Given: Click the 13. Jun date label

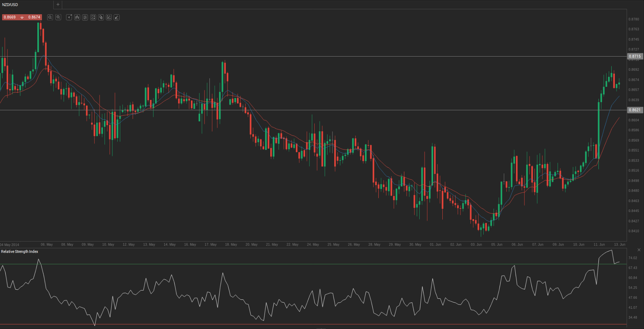Looking at the screenshot, I should tap(619, 245).
